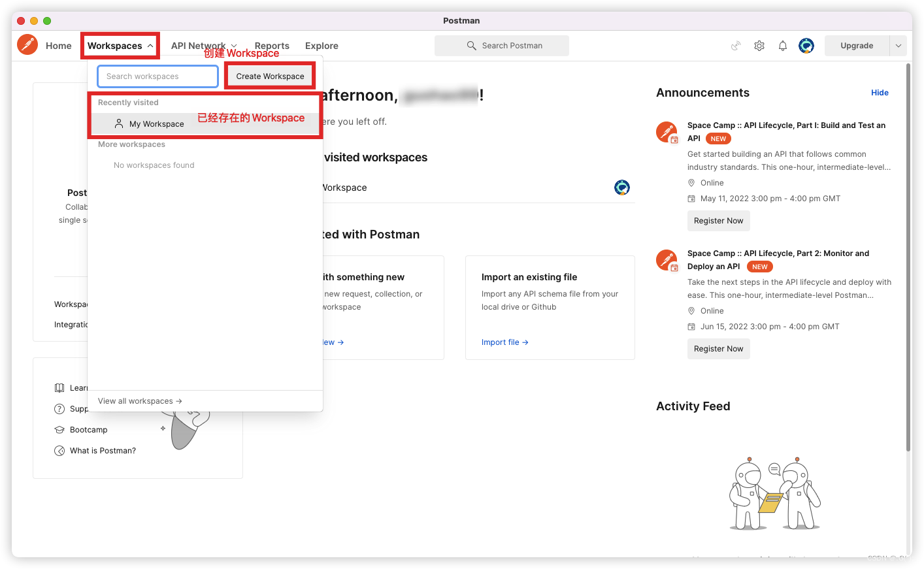Screen dimensions: 924x569
Task: Click the 'More workspaces' section label
Action: click(x=131, y=144)
